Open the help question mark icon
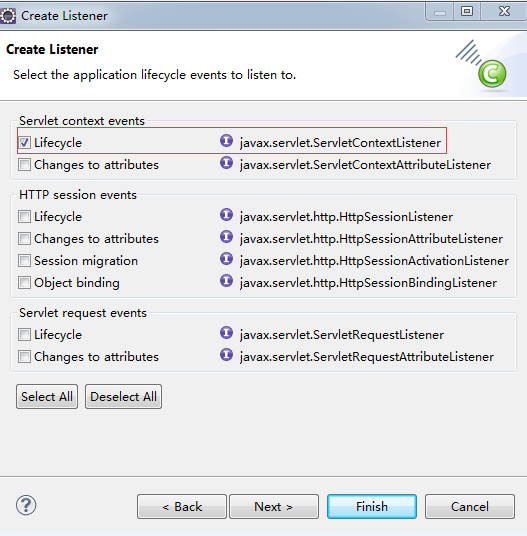 (x=26, y=505)
